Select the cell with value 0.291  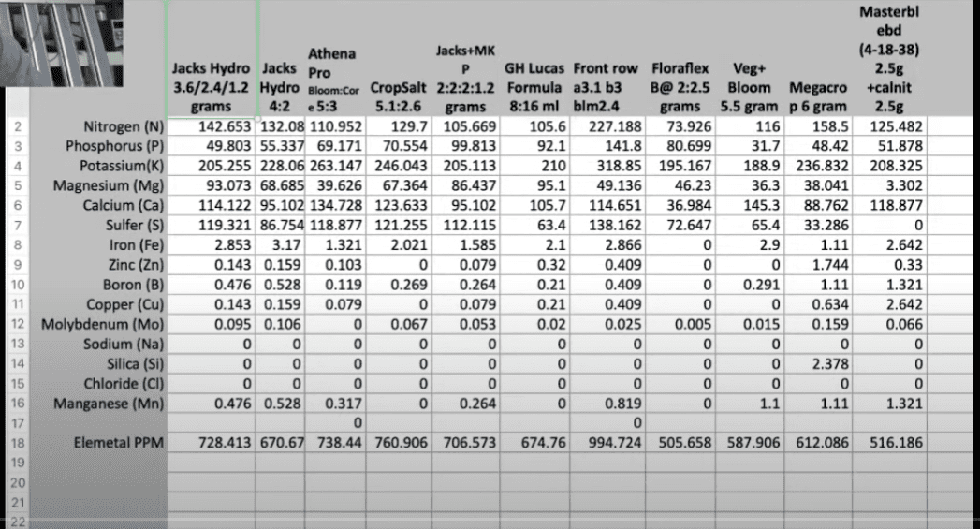click(x=749, y=285)
